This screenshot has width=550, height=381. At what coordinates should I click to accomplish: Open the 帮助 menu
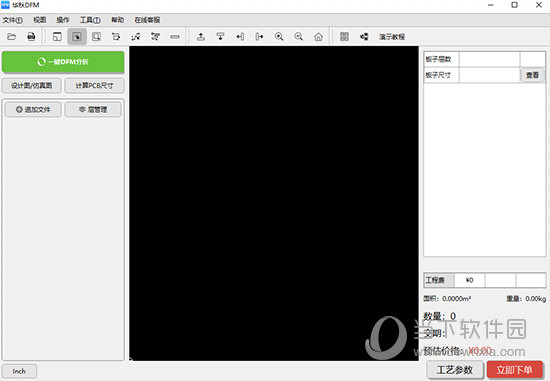pos(118,20)
